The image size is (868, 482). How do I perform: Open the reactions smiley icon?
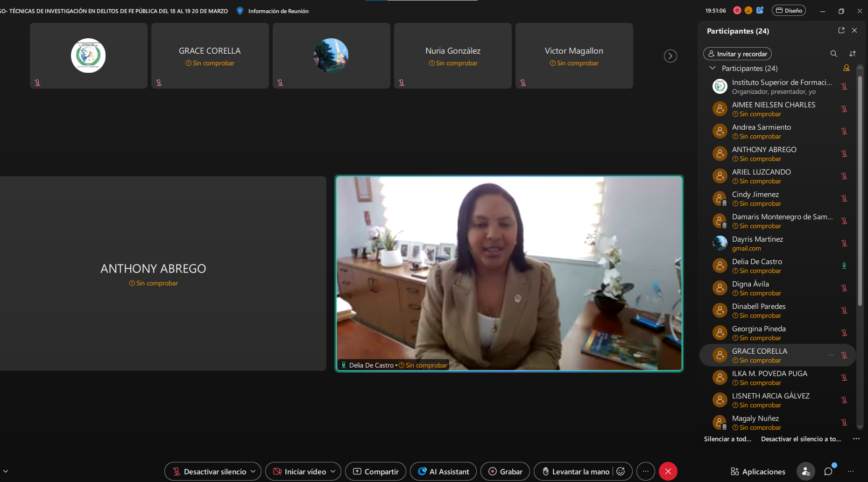point(621,471)
